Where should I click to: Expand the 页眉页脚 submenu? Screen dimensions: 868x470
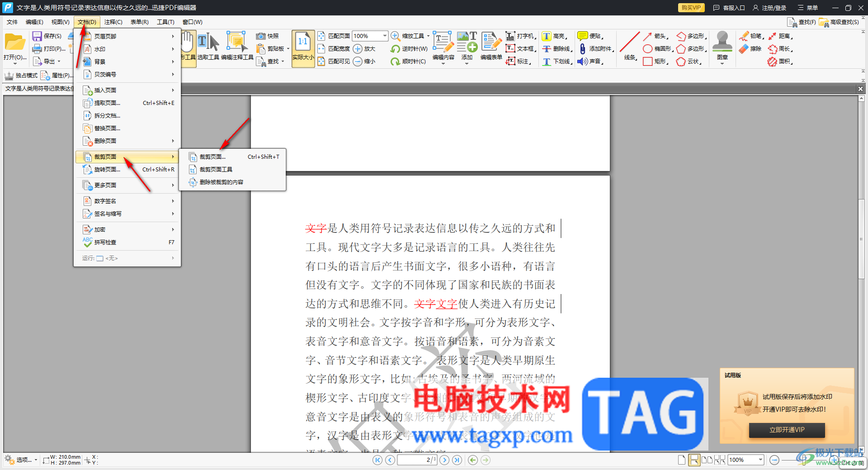pyautogui.click(x=127, y=36)
